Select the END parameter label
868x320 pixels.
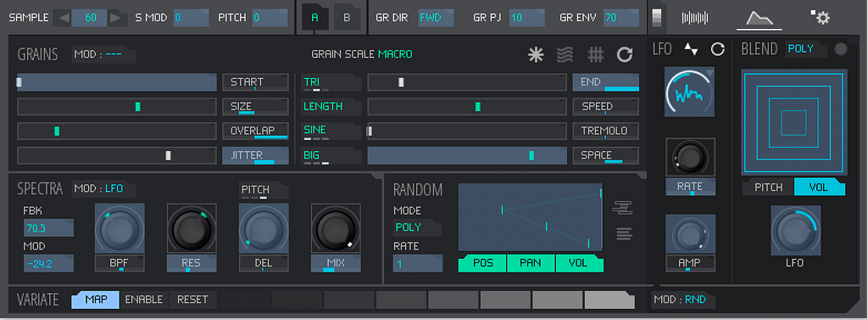click(x=605, y=82)
